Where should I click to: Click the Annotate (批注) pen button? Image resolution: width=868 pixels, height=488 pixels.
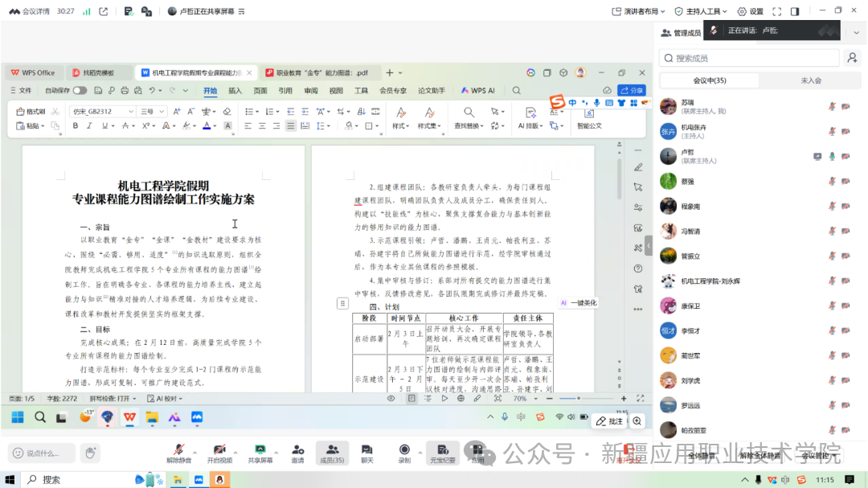click(x=609, y=421)
